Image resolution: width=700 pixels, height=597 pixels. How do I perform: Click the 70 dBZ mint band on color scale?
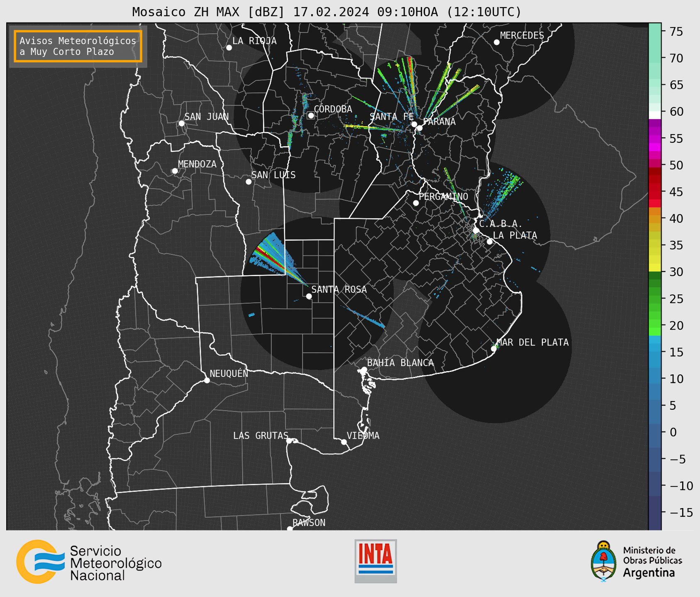[655, 58]
